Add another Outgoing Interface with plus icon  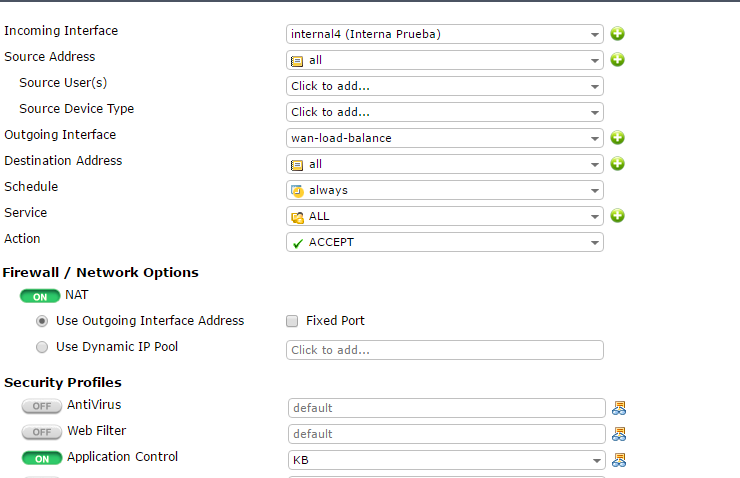pyautogui.click(x=618, y=138)
